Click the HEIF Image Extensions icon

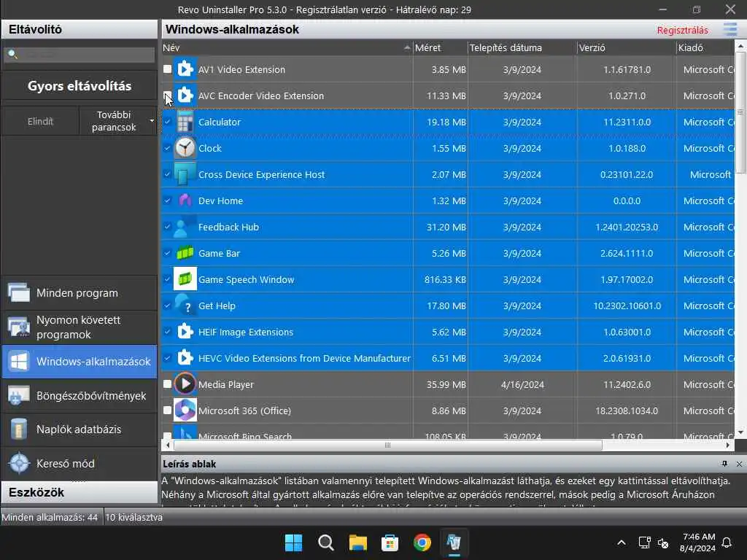pyautogui.click(x=185, y=332)
